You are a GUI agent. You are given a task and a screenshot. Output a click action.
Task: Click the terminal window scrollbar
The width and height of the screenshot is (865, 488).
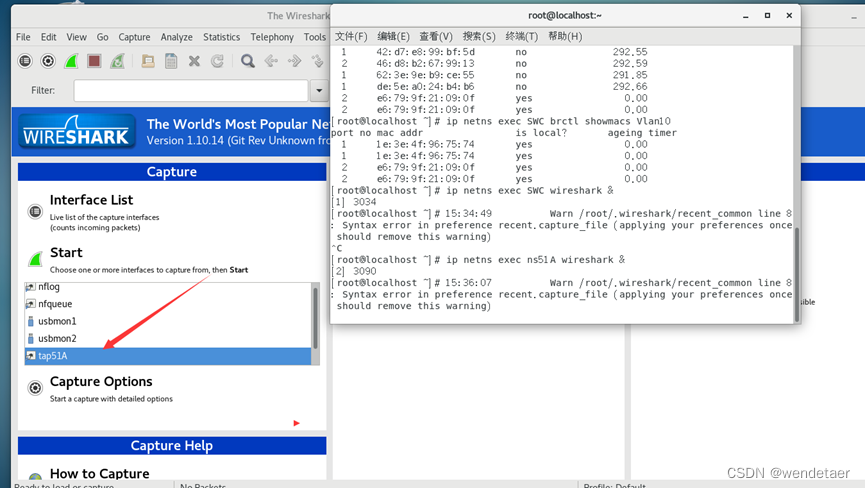coord(797,275)
